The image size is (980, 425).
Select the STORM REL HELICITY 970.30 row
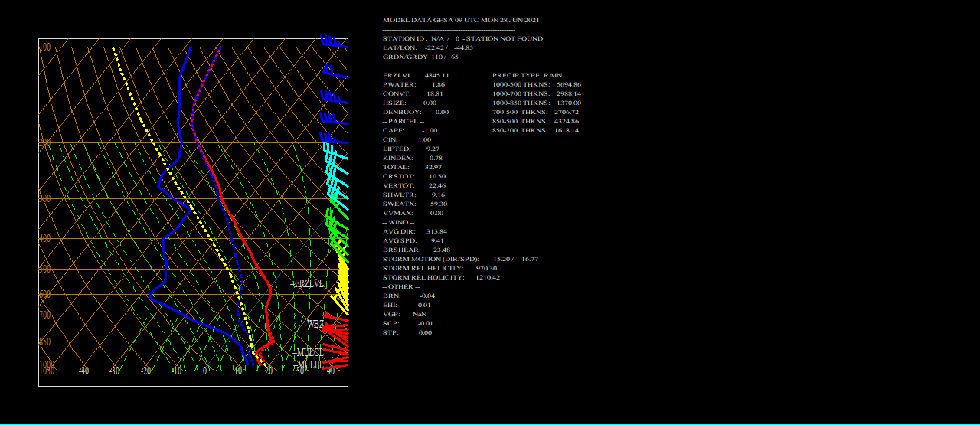click(x=439, y=268)
